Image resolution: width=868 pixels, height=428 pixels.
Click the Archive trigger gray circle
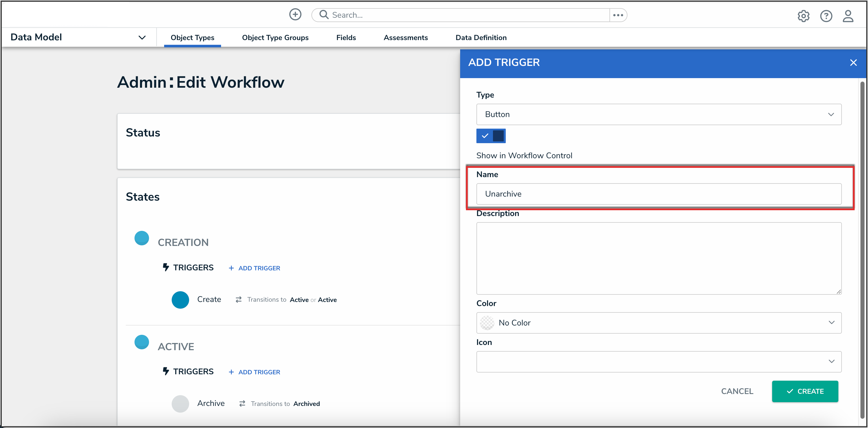(180, 403)
